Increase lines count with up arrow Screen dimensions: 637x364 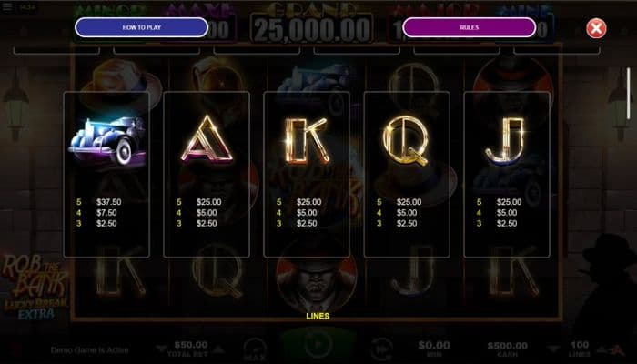(x=601, y=349)
